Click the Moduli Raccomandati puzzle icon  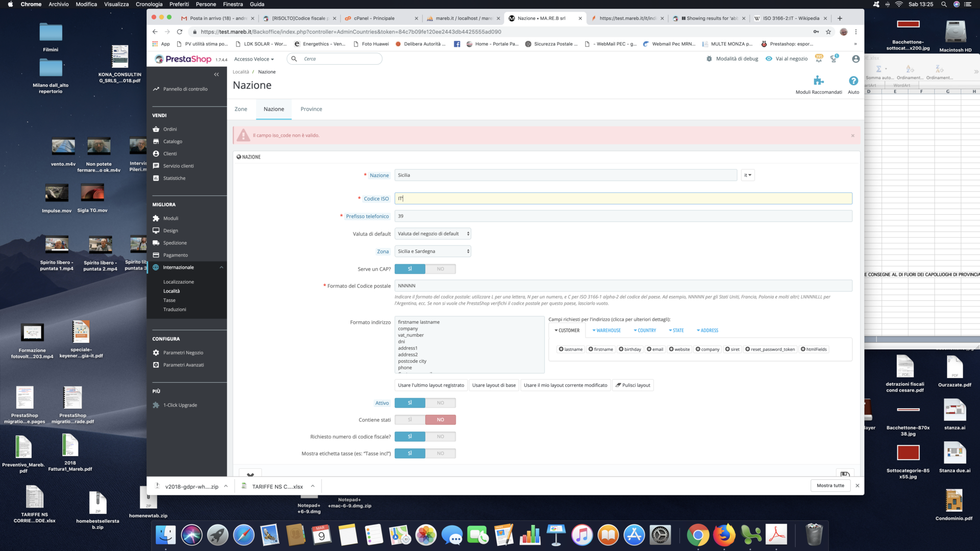pyautogui.click(x=819, y=81)
